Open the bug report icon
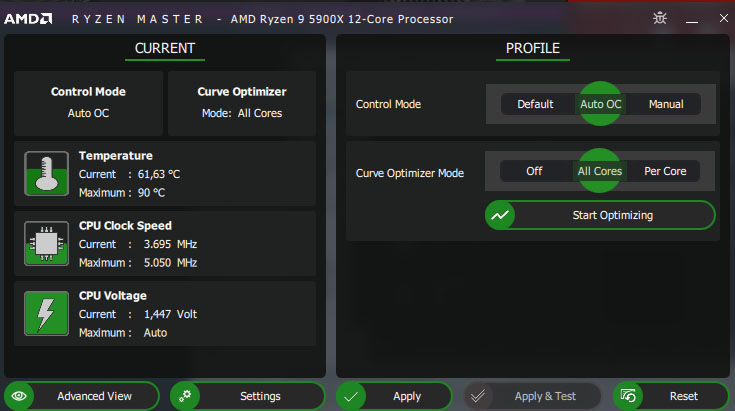The width and height of the screenshot is (735, 411). click(x=660, y=18)
